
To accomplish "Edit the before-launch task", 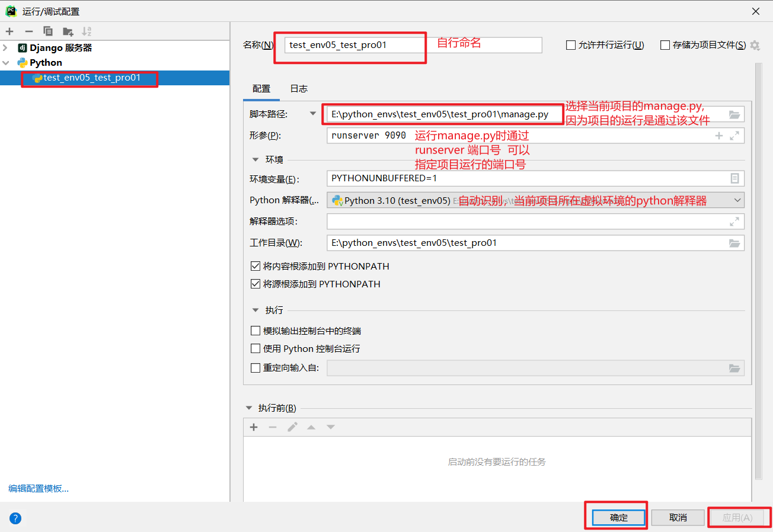I will [x=292, y=427].
